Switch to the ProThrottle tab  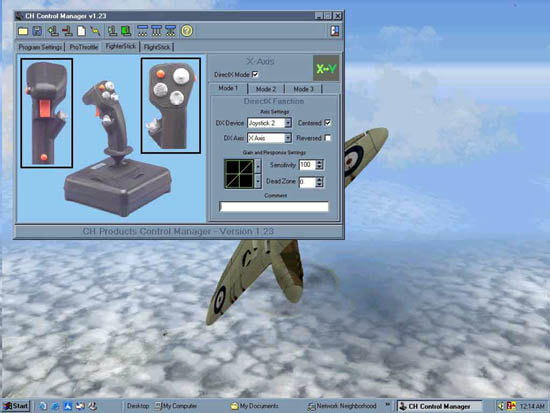(83, 47)
